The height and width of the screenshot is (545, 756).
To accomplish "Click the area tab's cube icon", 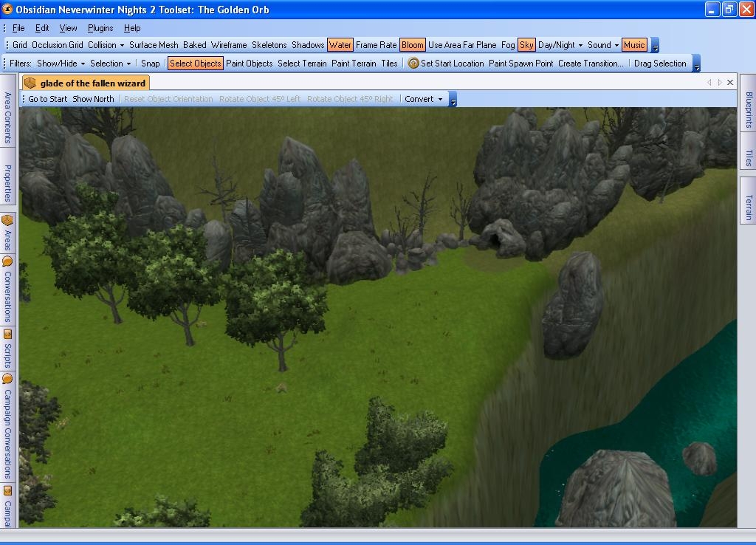I will (31, 83).
